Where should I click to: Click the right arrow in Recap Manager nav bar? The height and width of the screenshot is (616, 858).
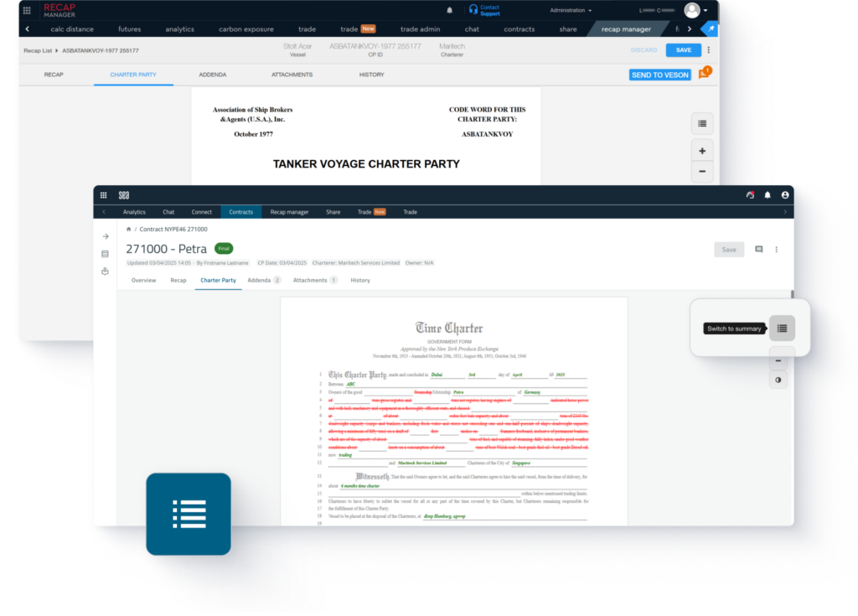690,29
